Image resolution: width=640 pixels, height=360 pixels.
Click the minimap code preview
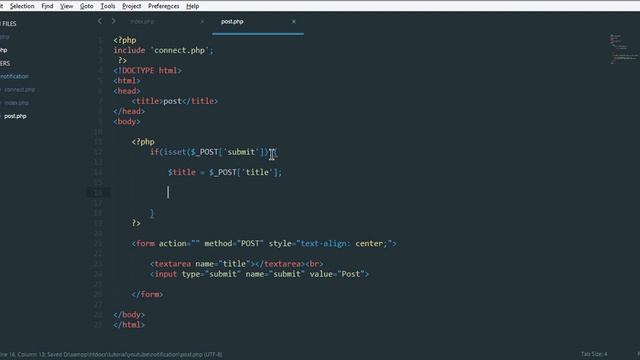click(x=624, y=49)
